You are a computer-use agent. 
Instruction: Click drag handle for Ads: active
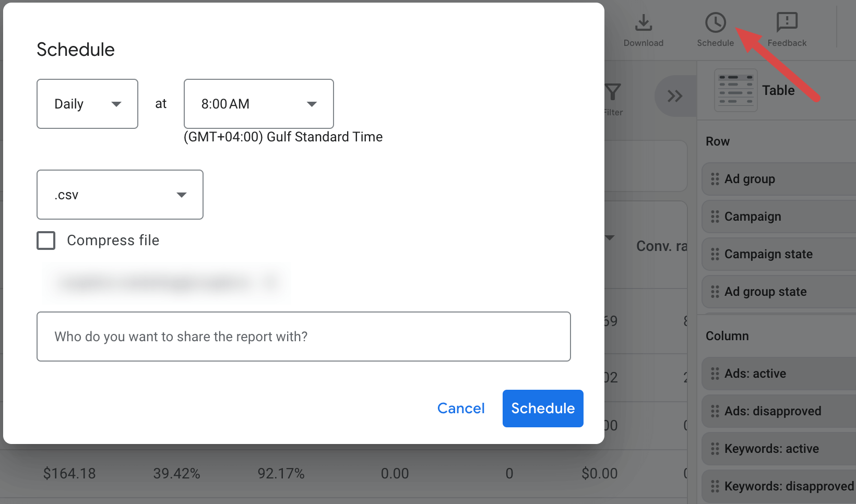(x=715, y=374)
